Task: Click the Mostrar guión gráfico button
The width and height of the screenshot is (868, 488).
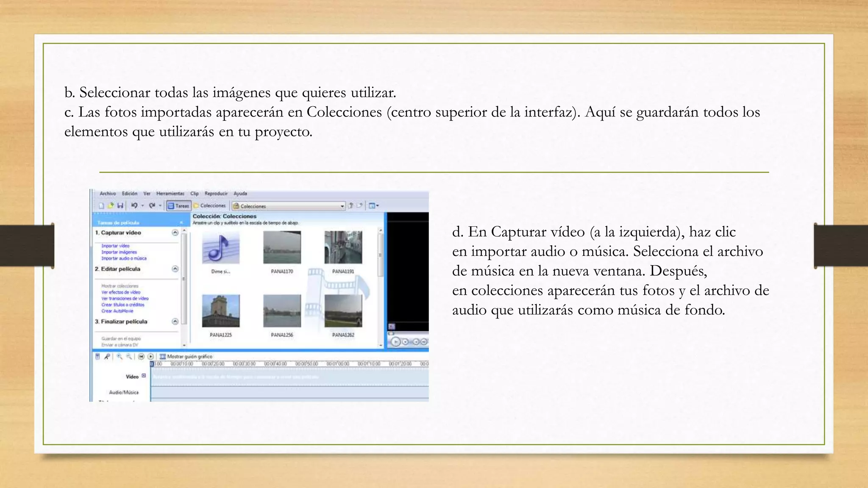Action: [186, 357]
